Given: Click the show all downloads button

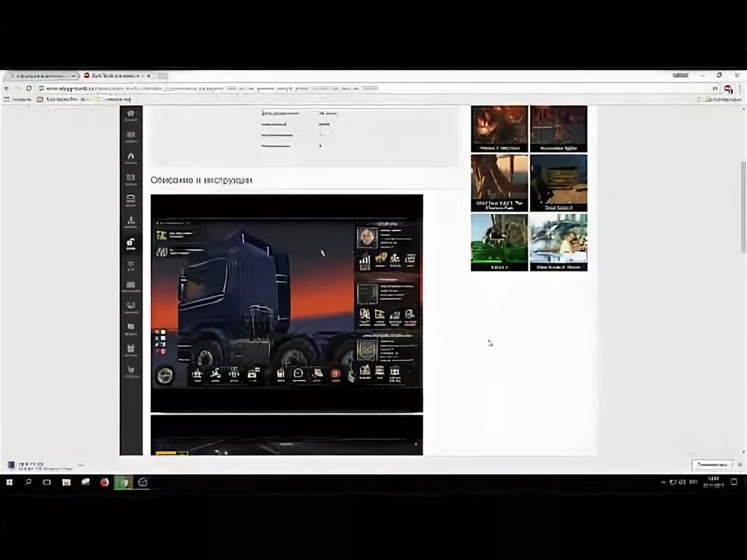Looking at the screenshot, I should coord(712,465).
